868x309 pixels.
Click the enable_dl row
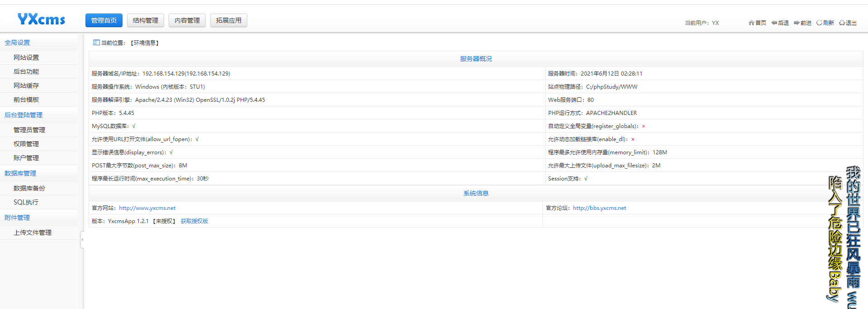pyautogui.click(x=704, y=139)
